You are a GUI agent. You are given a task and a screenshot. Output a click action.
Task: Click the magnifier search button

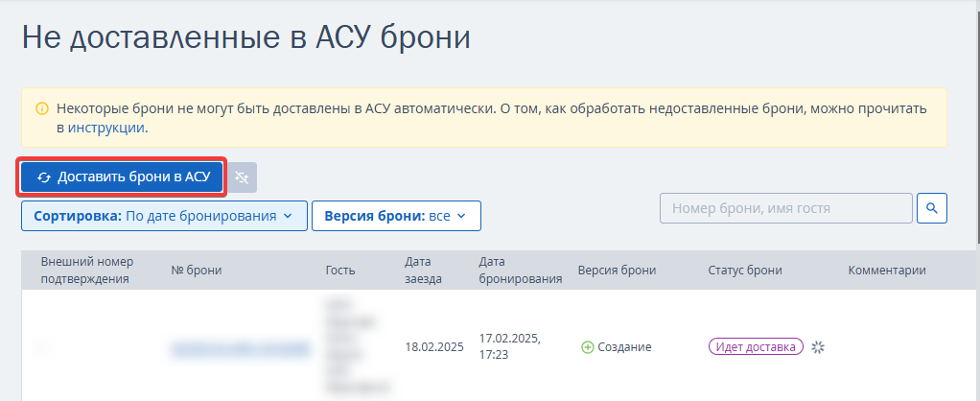click(932, 208)
